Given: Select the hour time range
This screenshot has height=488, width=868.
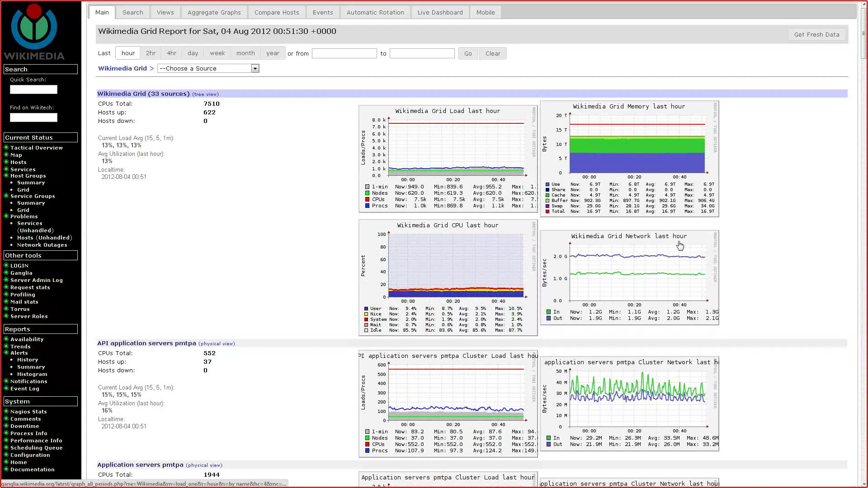Looking at the screenshot, I should (x=128, y=53).
